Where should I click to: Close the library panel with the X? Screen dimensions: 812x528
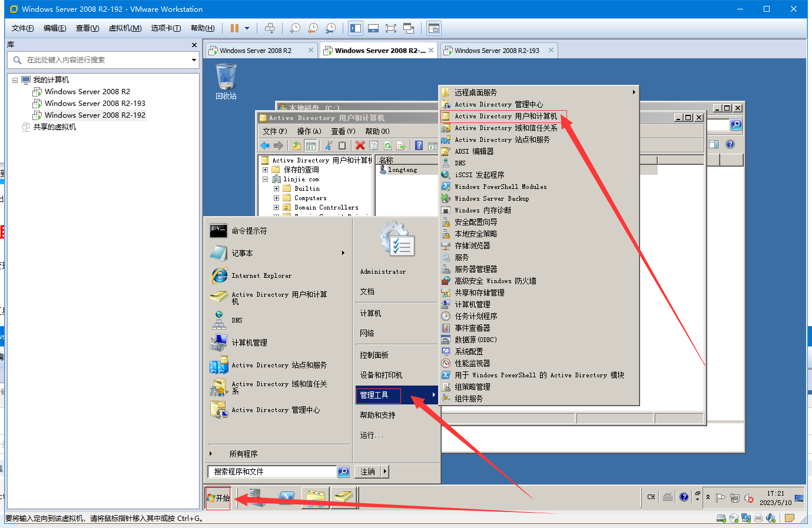click(194, 45)
